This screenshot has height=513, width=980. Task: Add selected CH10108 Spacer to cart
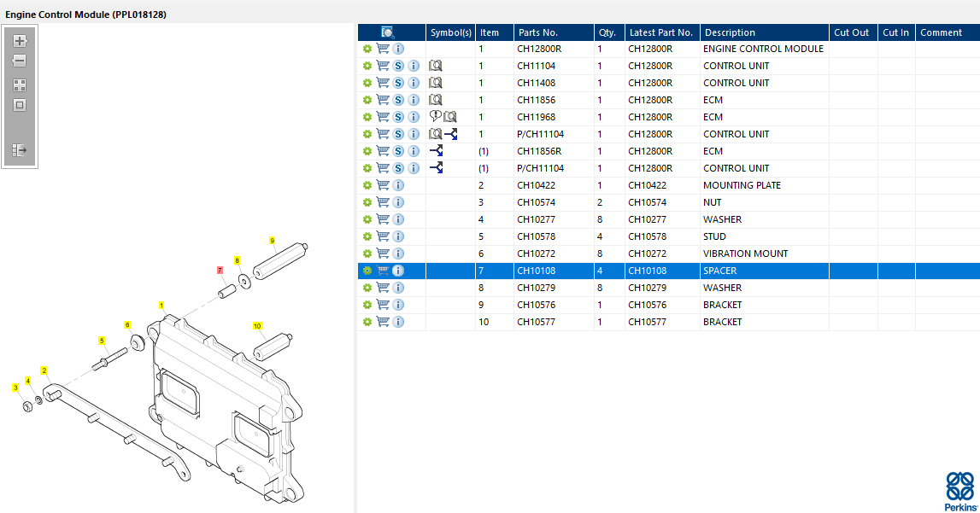(383, 271)
